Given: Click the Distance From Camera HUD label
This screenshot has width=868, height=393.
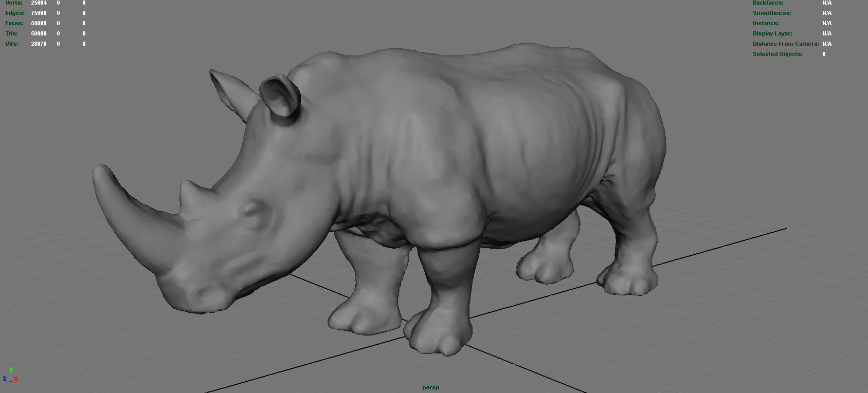Looking at the screenshot, I should pyautogui.click(x=786, y=44).
